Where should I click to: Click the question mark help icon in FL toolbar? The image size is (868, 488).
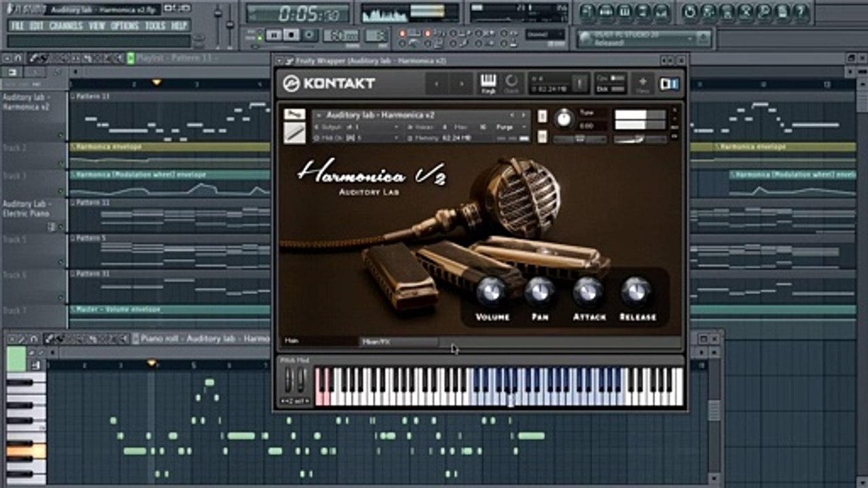pos(801,12)
